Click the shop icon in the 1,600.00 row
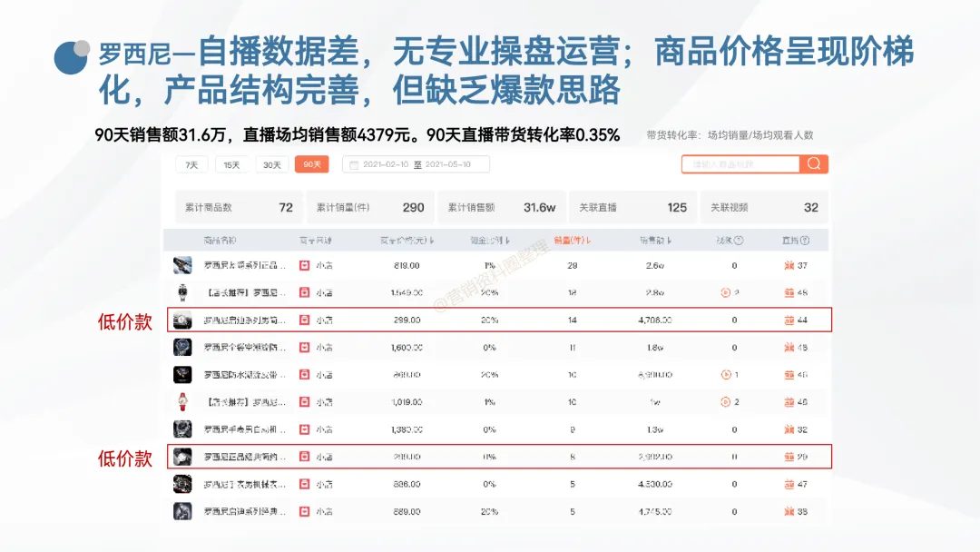980x552 pixels. point(304,347)
